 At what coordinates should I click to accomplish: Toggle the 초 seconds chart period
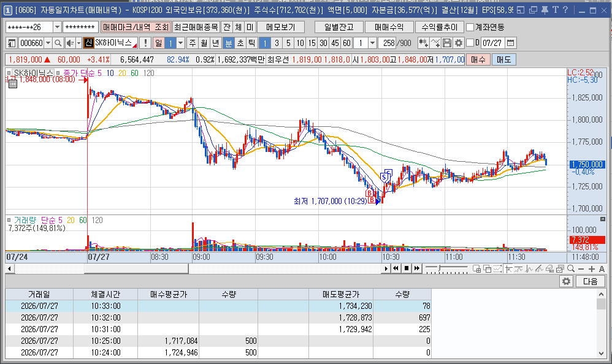tap(240, 43)
